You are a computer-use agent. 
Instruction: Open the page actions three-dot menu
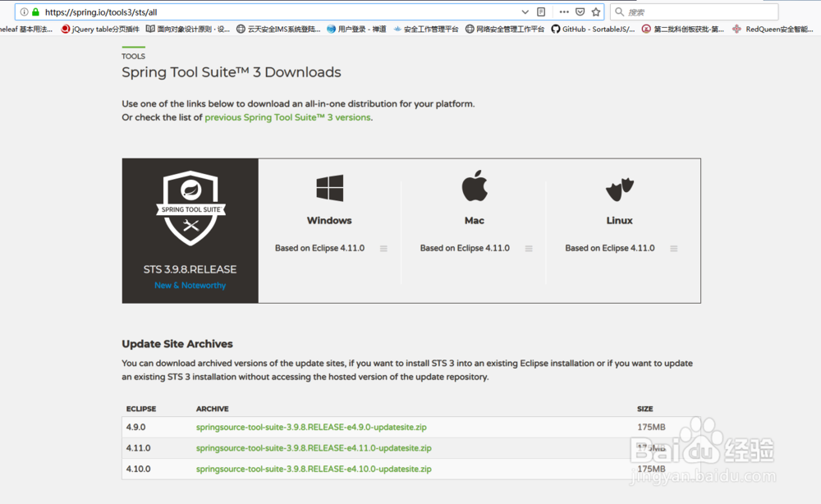point(564,12)
